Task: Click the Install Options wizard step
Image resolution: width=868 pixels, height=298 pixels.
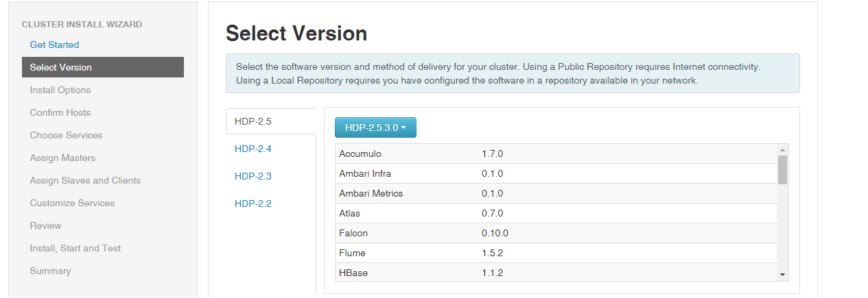Action: [60, 90]
